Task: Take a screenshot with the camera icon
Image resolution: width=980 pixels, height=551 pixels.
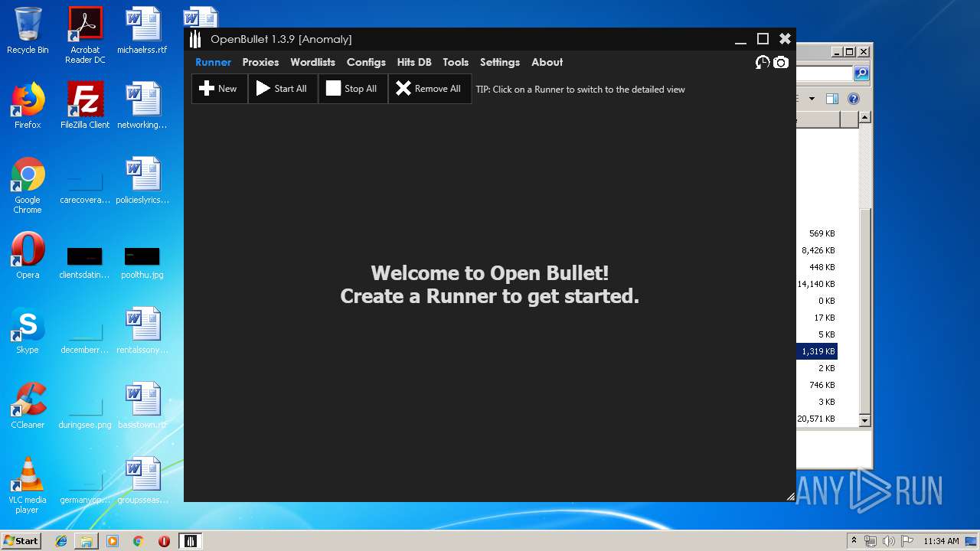Action: pyautogui.click(x=780, y=62)
